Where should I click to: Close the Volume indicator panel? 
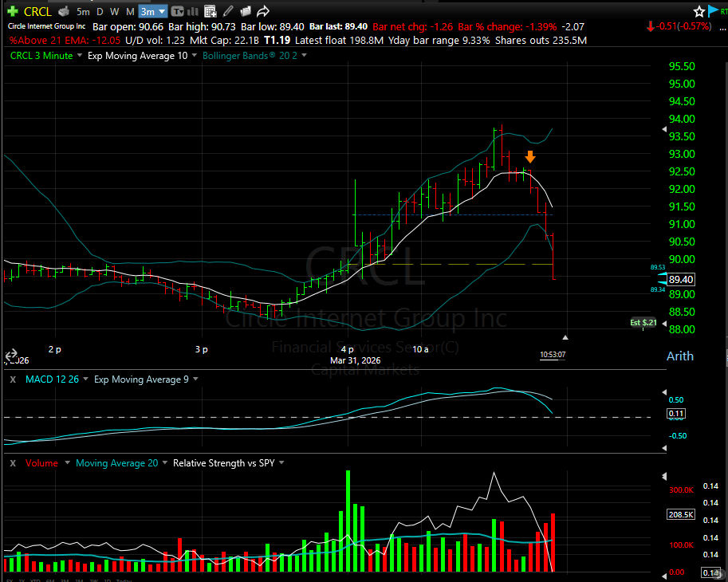[x=13, y=462]
